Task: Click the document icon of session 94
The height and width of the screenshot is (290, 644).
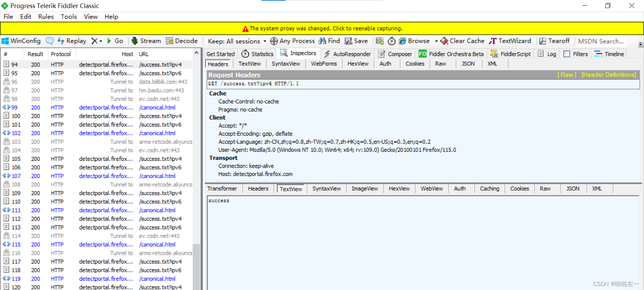Action: tap(6, 64)
